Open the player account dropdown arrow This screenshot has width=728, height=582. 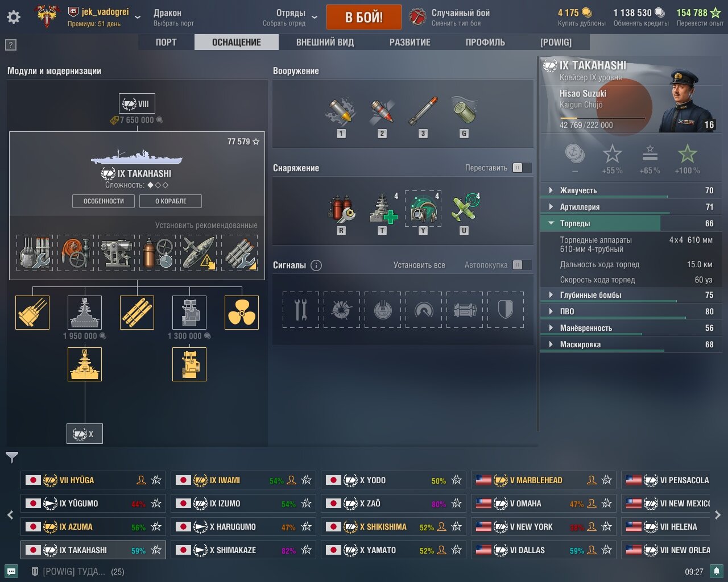pos(138,17)
